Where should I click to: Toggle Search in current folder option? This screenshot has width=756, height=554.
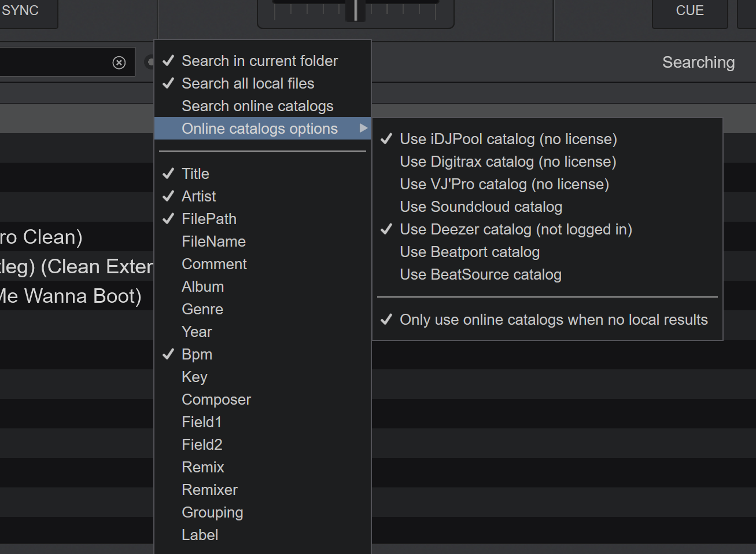pos(263,61)
